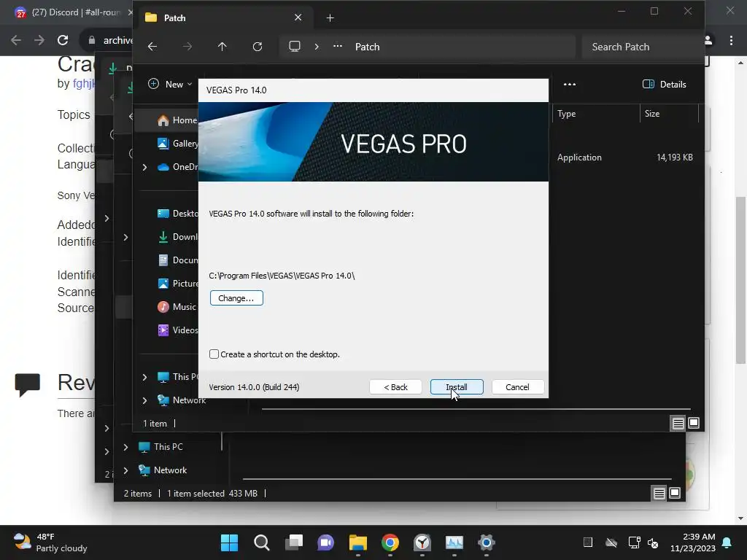Image resolution: width=747 pixels, height=560 pixels.
Task: Open Task View on taskbar
Action: coord(294,542)
